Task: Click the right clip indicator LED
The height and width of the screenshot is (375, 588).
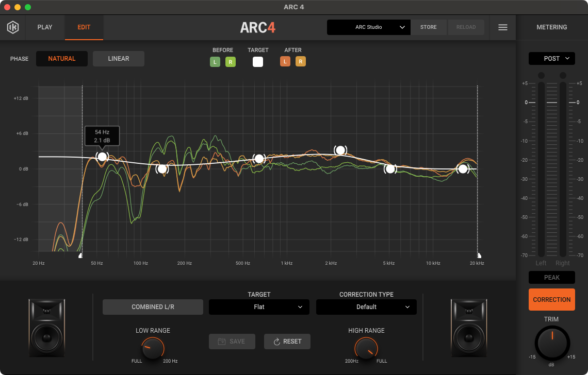Action: click(x=563, y=76)
